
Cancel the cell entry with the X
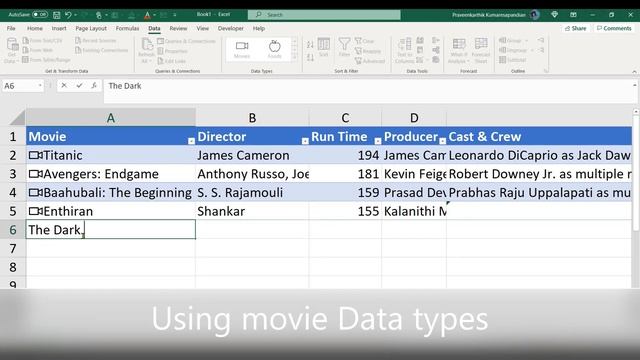pos(64,86)
